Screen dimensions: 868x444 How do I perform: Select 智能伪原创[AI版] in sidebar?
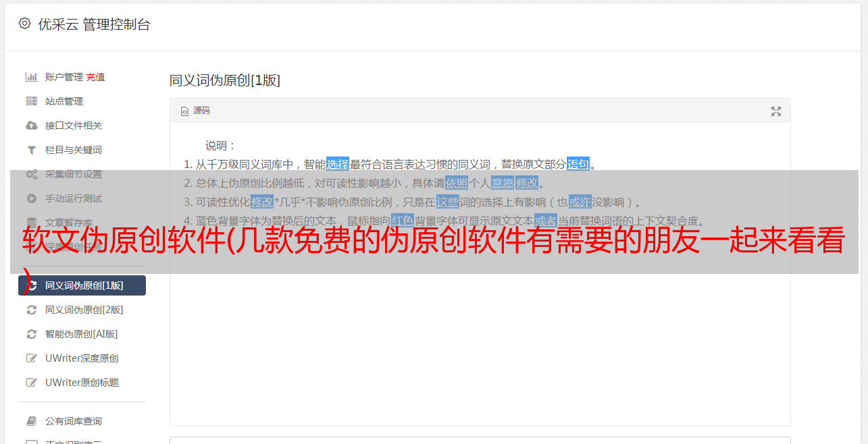pos(82,334)
